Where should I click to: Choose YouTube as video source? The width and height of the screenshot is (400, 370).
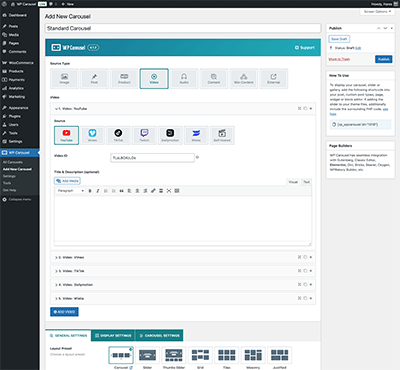click(x=66, y=135)
